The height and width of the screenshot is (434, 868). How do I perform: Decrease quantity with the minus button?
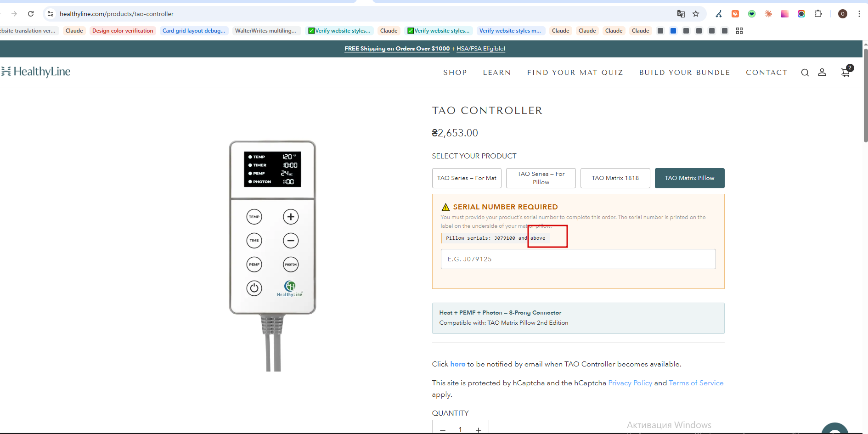point(443,430)
